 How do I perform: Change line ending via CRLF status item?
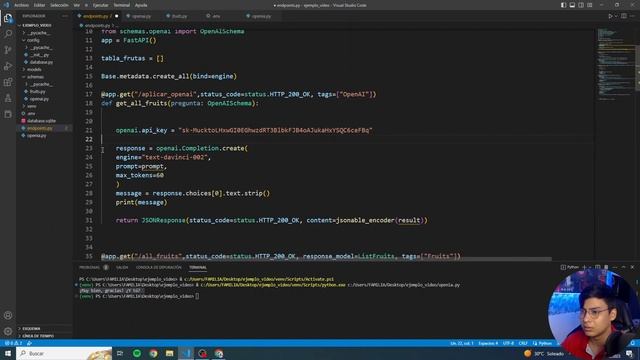(x=523, y=343)
